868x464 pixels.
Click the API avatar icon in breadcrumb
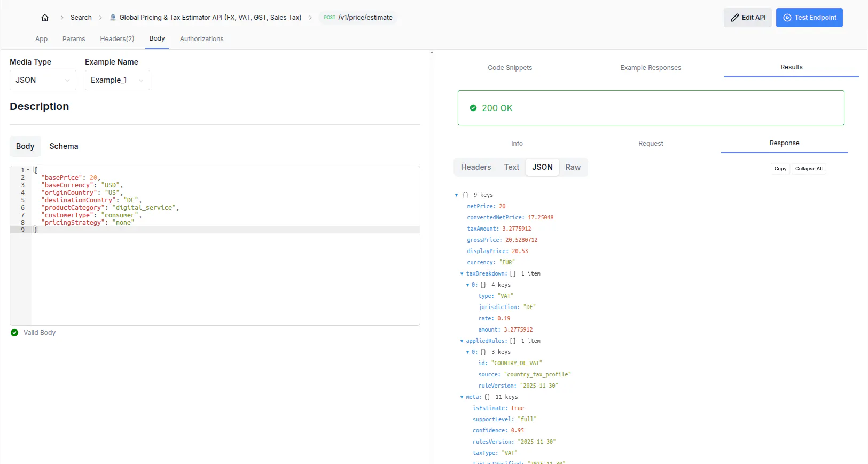click(x=113, y=18)
